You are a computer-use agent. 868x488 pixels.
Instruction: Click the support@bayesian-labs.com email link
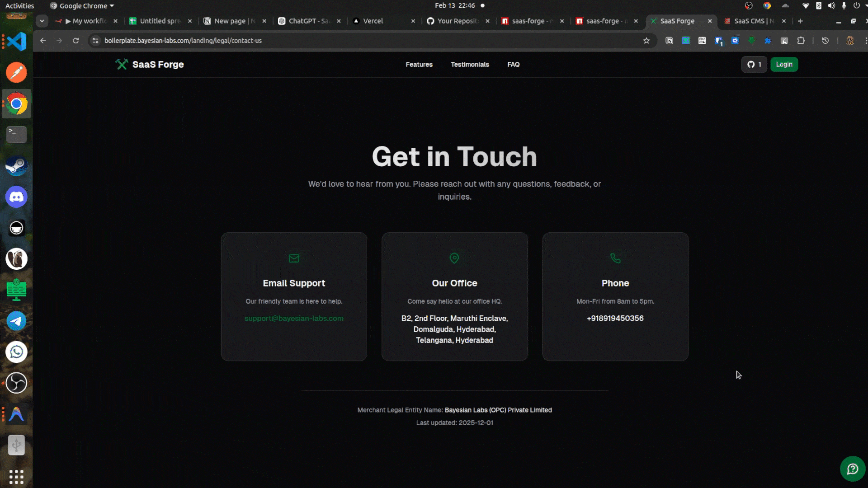294,319
